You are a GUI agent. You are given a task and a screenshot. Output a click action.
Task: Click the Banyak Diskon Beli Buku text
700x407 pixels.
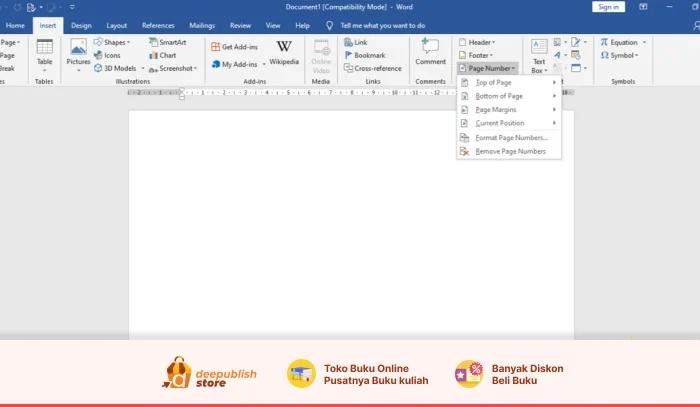coord(527,374)
